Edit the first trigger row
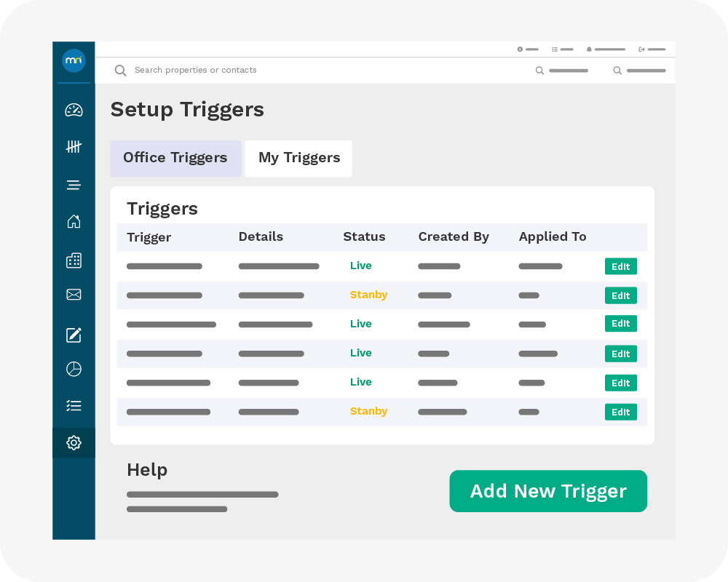Viewport: 728px width, 582px height. tap(620, 266)
